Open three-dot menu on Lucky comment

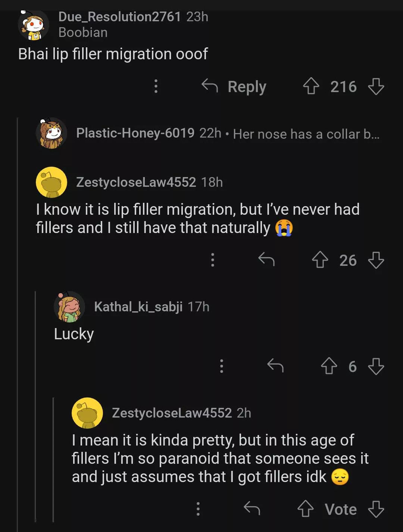pos(221,366)
